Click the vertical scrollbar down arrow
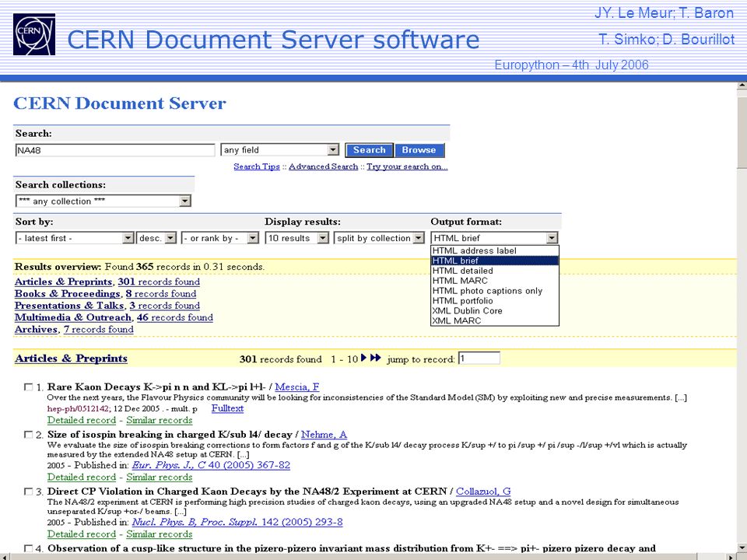The width and height of the screenshot is (747, 560). [742, 548]
